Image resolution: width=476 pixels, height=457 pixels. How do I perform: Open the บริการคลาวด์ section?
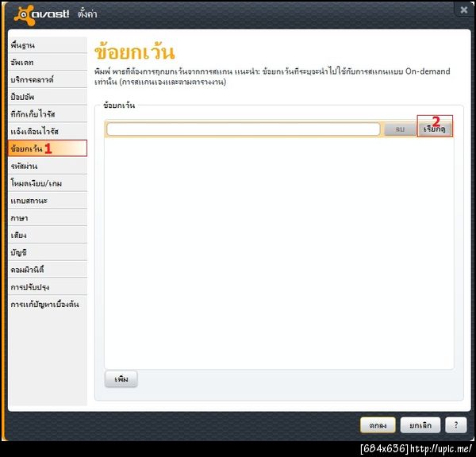coord(48,79)
